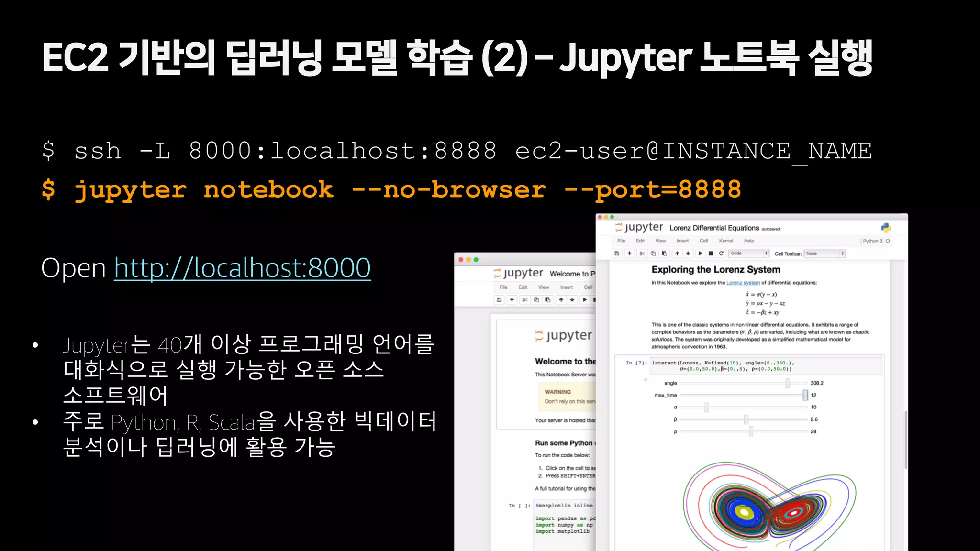Open Insert menu in Welcome notebook
Screen dimensions: 980x551
pos(567,287)
